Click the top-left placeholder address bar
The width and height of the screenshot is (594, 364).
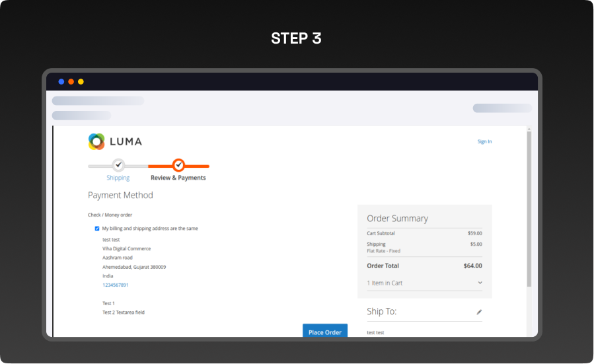[x=98, y=101]
